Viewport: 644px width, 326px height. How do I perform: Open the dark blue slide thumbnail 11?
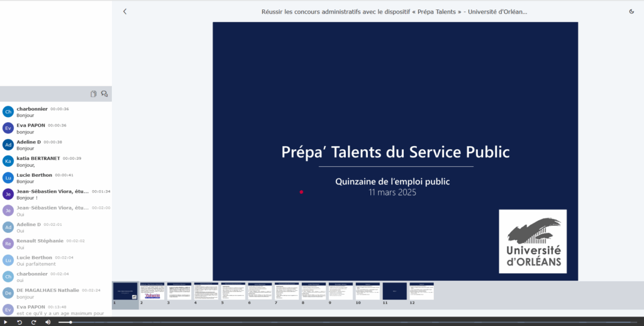tap(395, 291)
